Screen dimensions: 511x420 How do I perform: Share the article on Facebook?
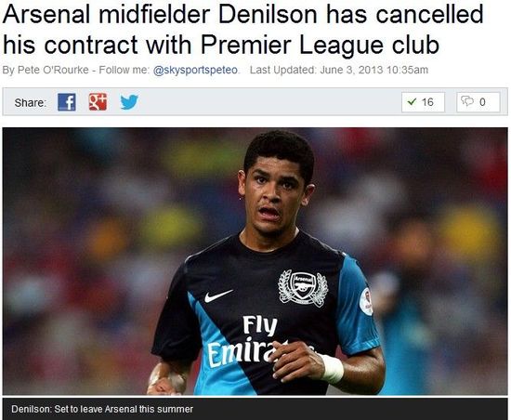(67, 102)
